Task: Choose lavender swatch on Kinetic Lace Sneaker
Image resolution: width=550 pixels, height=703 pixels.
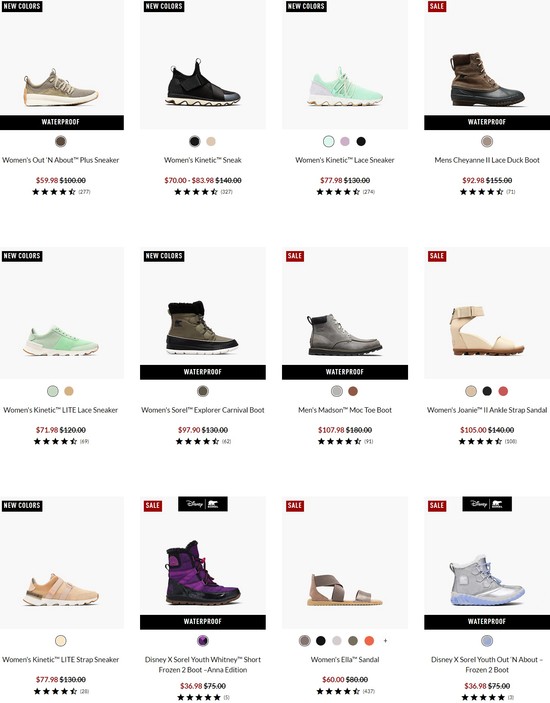Action: (345, 142)
